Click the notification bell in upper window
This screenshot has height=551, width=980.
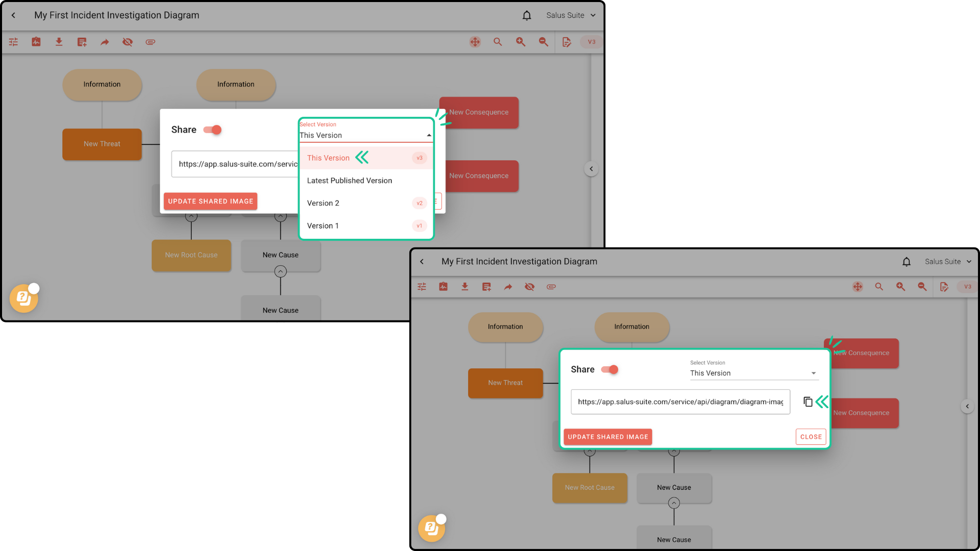click(x=527, y=15)
